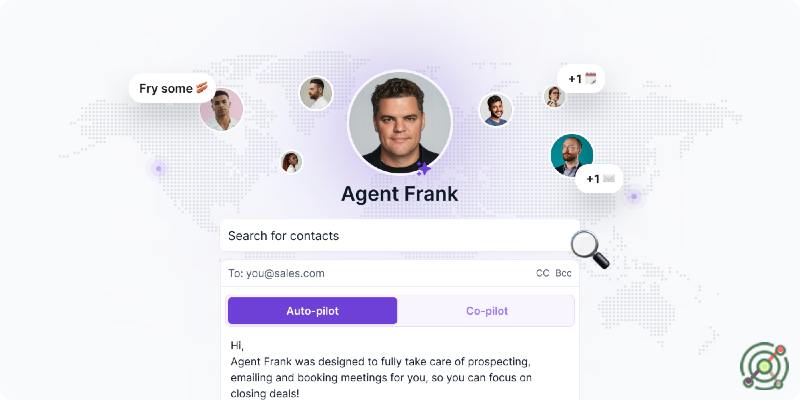Switch to Co-pilot mode

[x=487, y=311]
